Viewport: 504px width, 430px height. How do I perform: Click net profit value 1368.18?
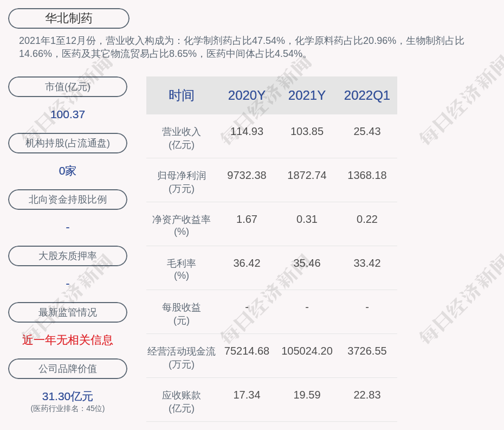[367, 175]
